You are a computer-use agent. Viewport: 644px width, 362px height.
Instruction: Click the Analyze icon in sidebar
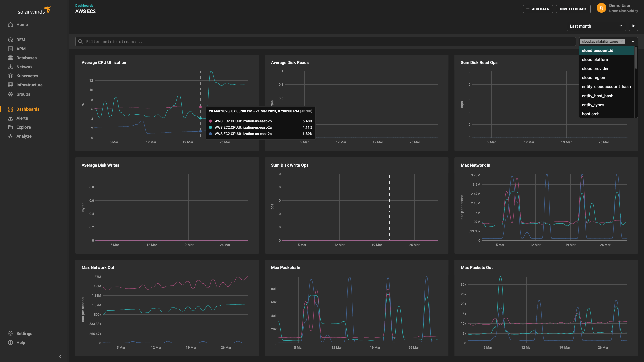point(11,136)
